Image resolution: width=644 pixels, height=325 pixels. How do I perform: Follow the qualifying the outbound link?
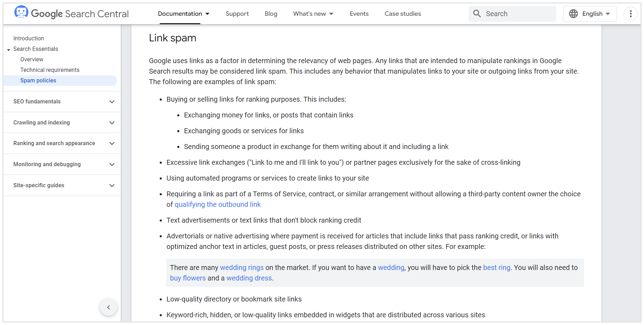(218, 204)
